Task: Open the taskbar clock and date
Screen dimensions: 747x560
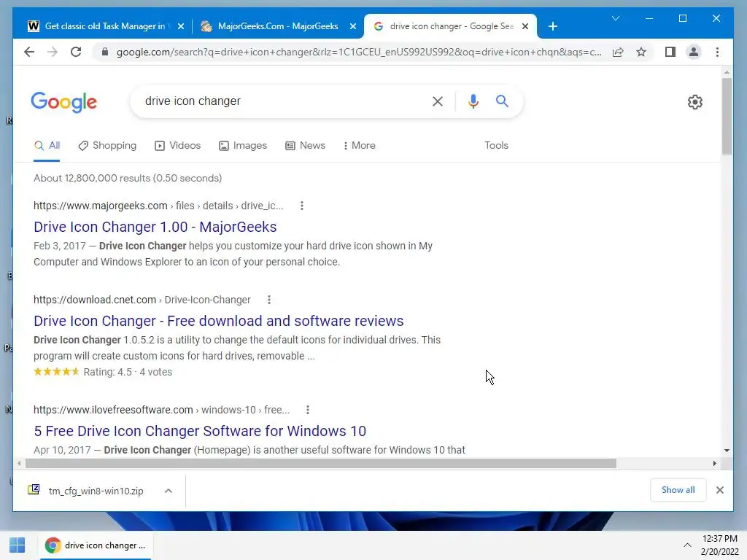Action: point(719,545)
